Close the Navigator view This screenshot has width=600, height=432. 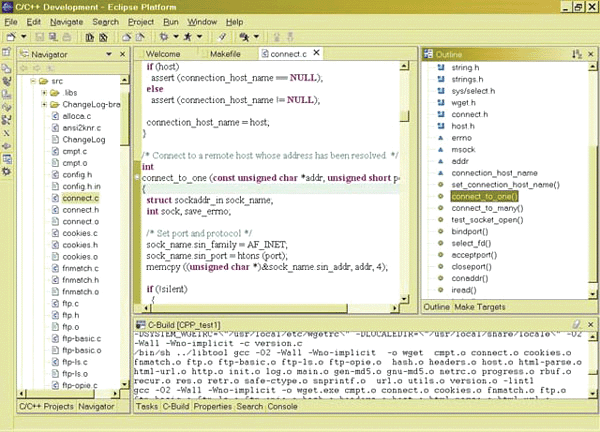click(122, 53)
